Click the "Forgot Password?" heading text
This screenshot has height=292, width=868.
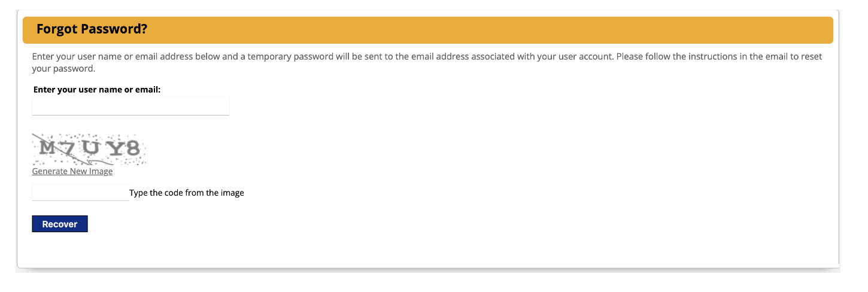(92, 29)
